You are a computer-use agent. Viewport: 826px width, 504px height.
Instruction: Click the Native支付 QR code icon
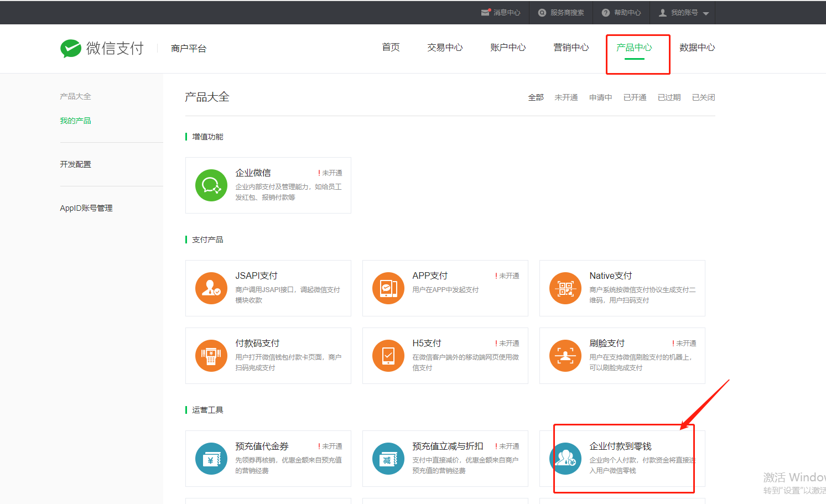pyautogui.click(x=565, y=288)
